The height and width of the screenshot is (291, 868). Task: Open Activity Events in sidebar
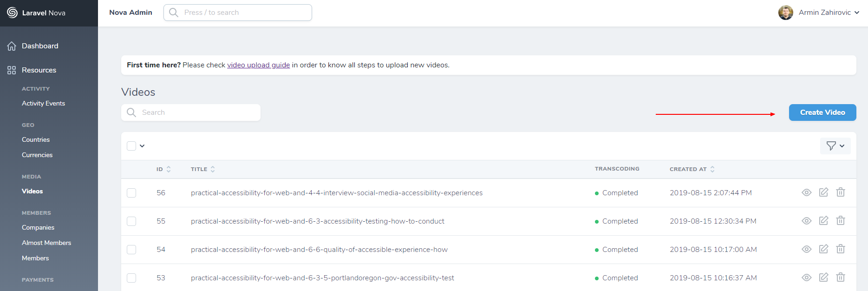coord(43,103)
